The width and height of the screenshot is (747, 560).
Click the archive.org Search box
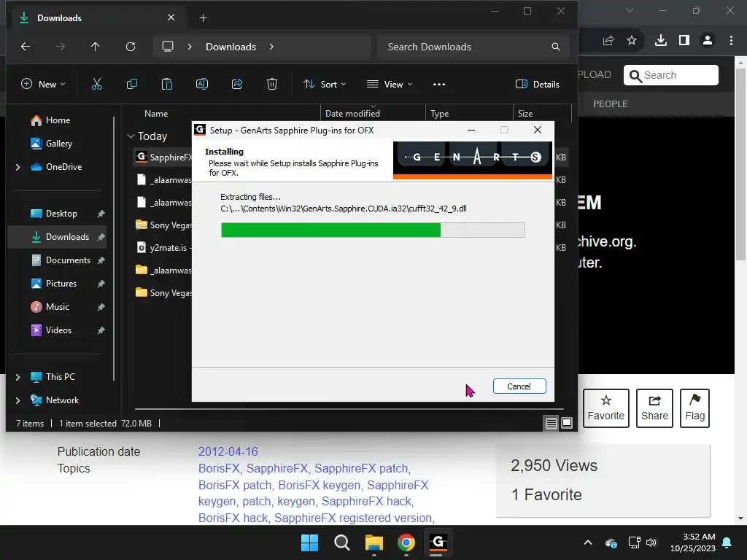point(671,75)
